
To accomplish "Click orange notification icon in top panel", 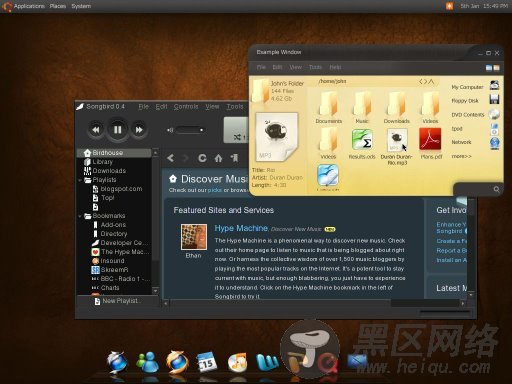I will click(449, 6).
